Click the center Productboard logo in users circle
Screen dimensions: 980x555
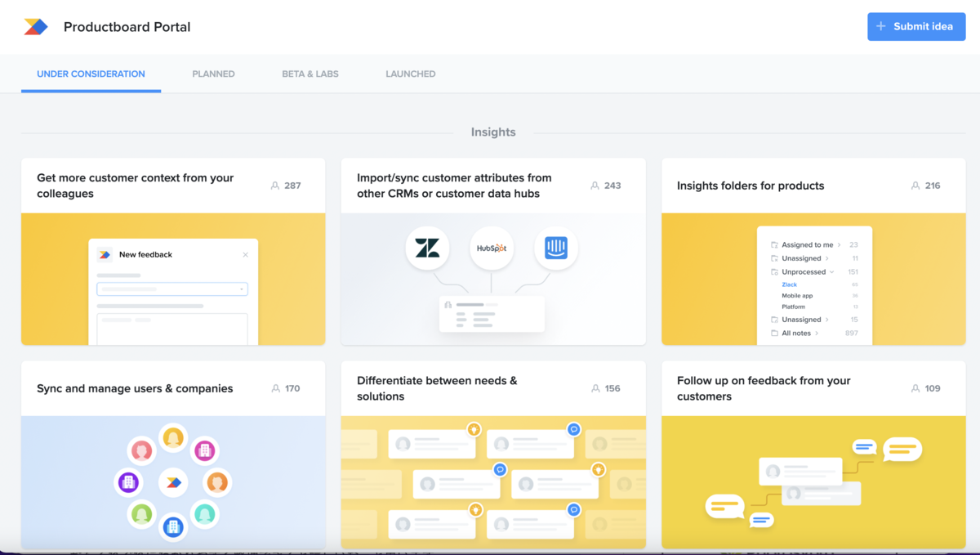tap(173, 482)
